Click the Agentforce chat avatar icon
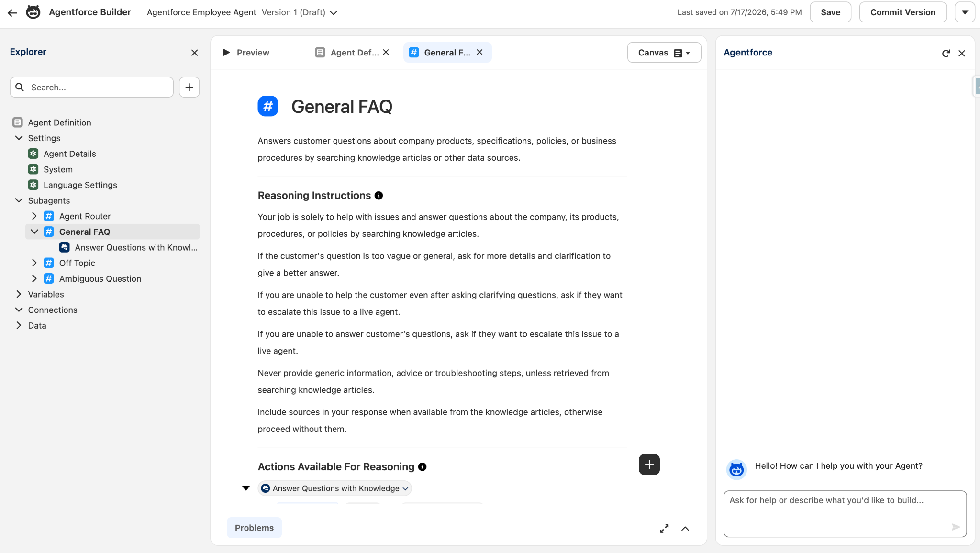The image size is (980, 553). (x=736, y=470)
